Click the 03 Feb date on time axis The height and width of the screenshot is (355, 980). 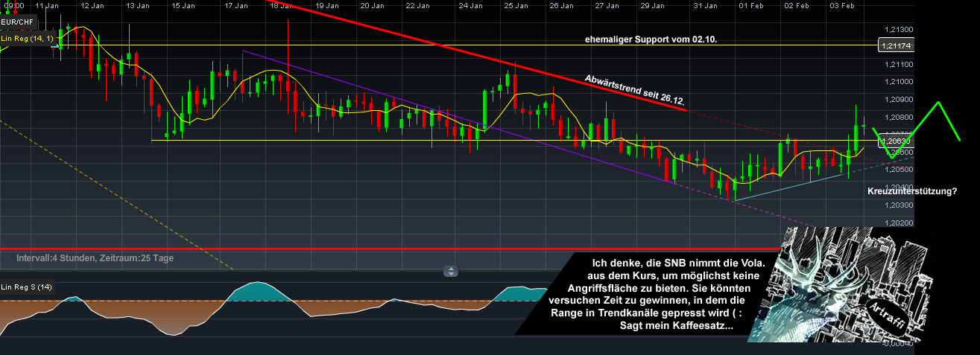(843, 5)
